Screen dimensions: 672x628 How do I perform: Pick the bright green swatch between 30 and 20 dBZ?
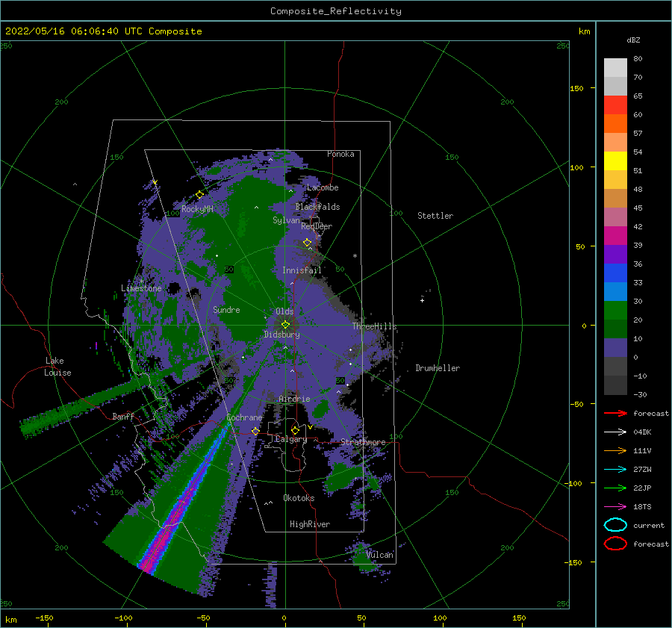(615, 311)
